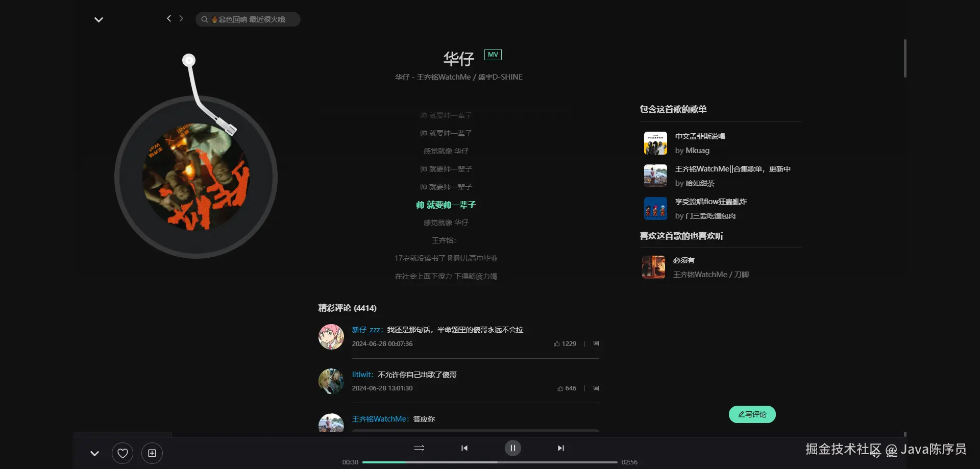980x469 pixels.
Task: Open playlist 王齐铭WatchMe||合集歌单，更新中
Action: click(x=732, y=169)
